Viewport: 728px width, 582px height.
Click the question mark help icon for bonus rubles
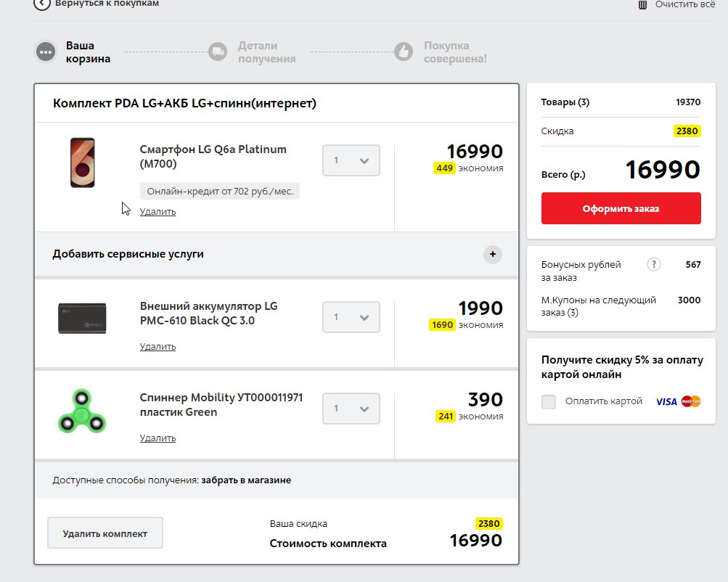(654, 265)
